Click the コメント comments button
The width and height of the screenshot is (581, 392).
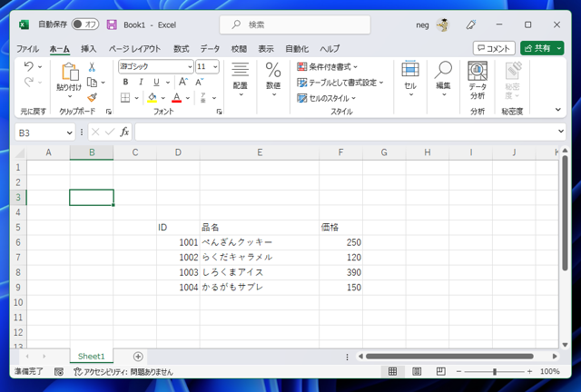pos(494,48)
